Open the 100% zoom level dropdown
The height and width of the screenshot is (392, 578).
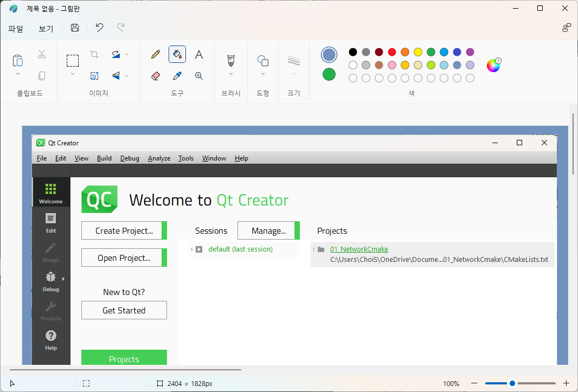(451, 383)
